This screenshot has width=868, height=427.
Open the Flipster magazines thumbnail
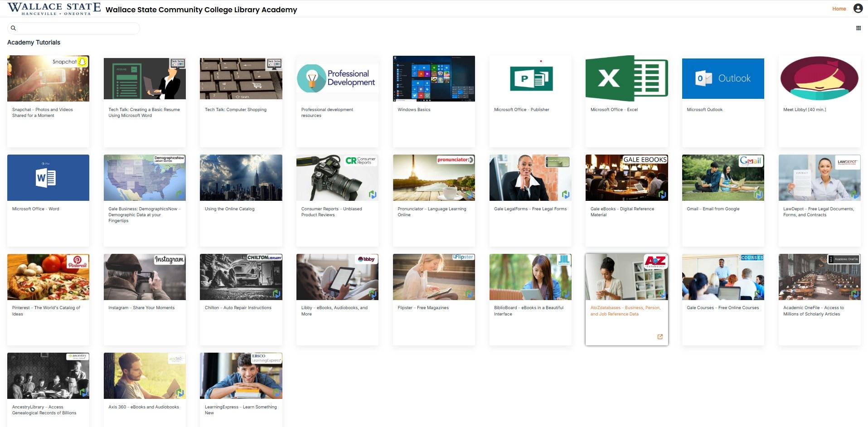coord(434,277)
